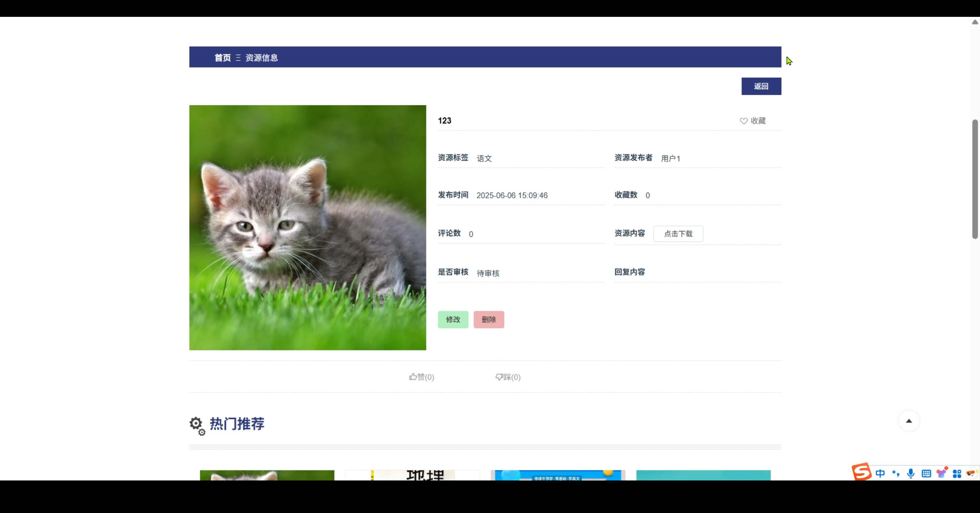980x513 pixels.
Task: Click 点击下载 to download the resource
Action: coord(678,234)
